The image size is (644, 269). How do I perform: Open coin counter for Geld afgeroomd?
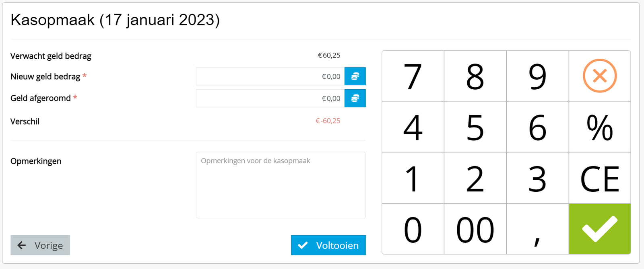point(355,98)
